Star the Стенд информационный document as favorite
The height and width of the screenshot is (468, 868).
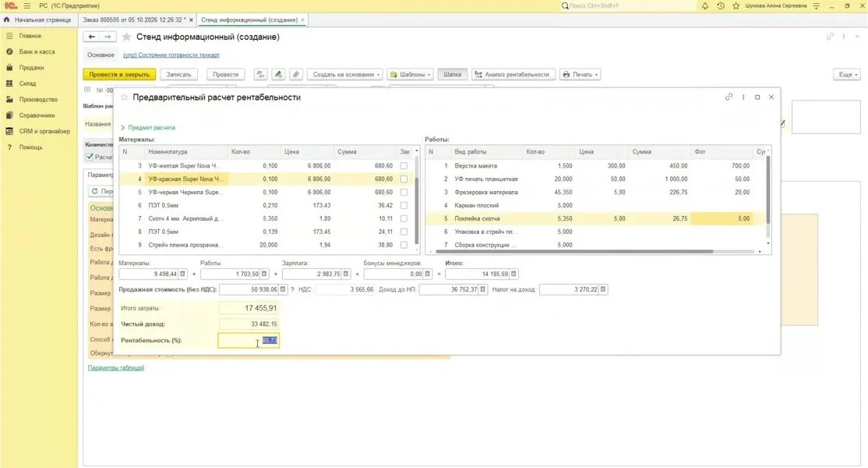pos(126,37)
